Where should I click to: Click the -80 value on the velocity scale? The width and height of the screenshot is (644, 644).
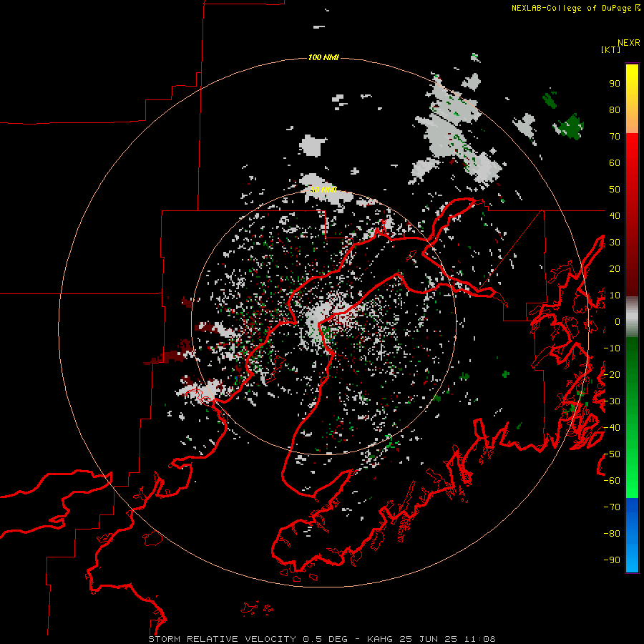[612, 534]
